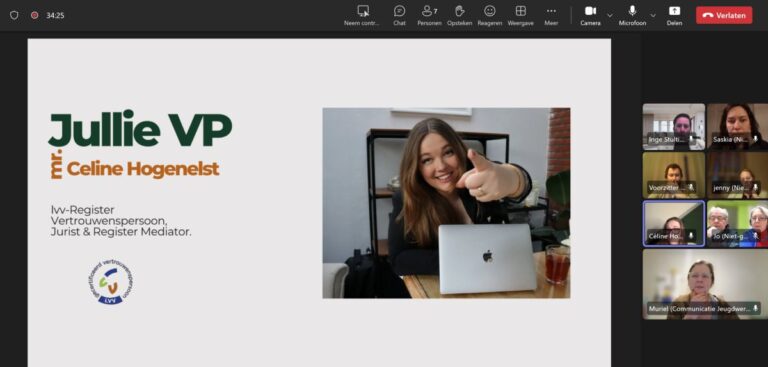
Task: Click the red recording indicator
Action: coord(34,15)
